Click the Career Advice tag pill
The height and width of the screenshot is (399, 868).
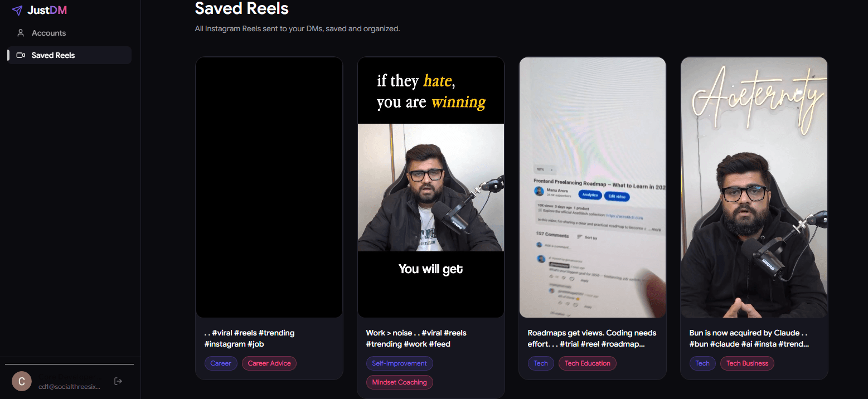[x=269, y=363]
